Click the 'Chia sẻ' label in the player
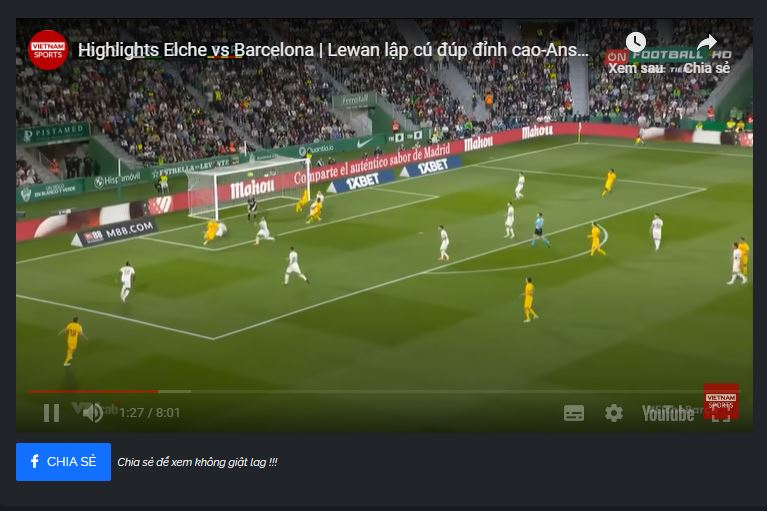 pyautogui.click(x=707, y=68)
